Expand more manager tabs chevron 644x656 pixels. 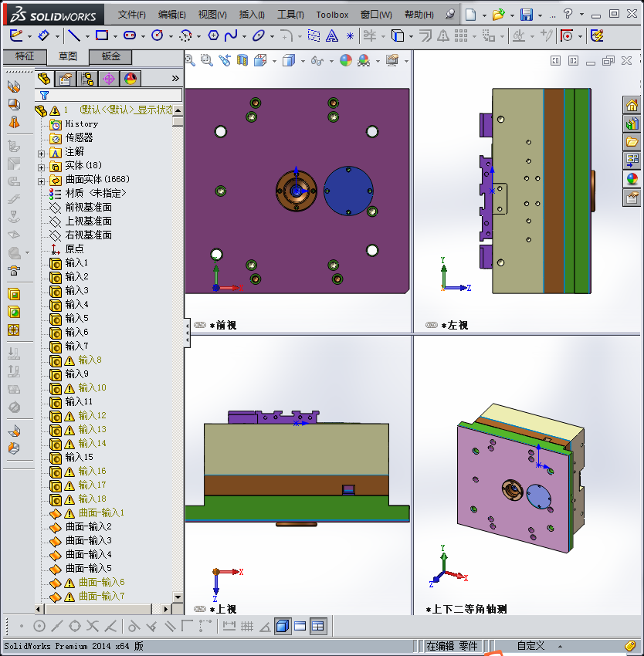[175, 78]
